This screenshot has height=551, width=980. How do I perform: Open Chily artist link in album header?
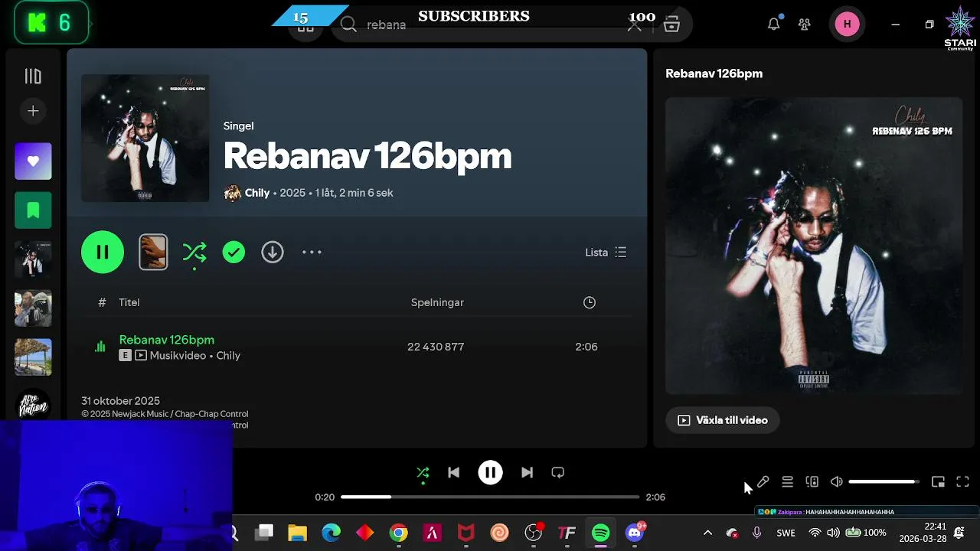pos(257,193)
